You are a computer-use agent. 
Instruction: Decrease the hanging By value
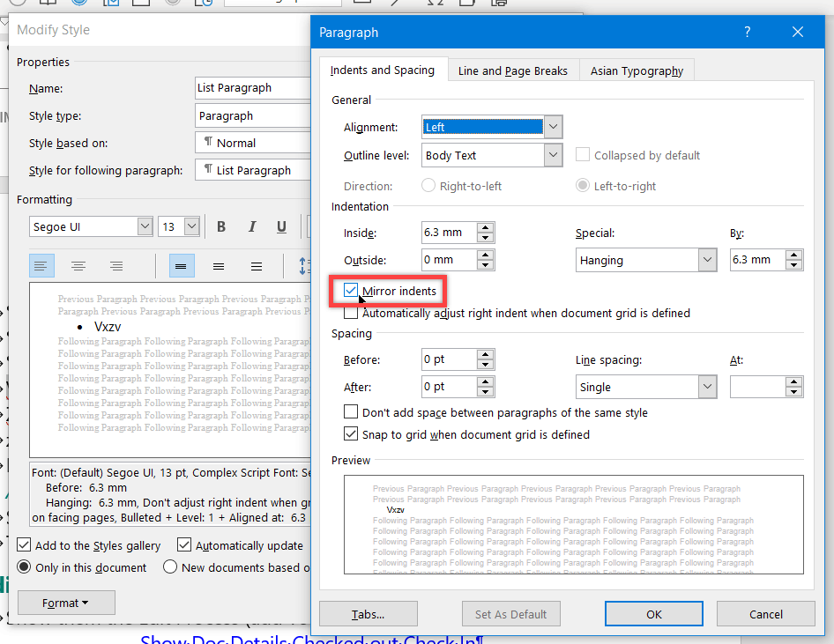[x=793, y=264]
